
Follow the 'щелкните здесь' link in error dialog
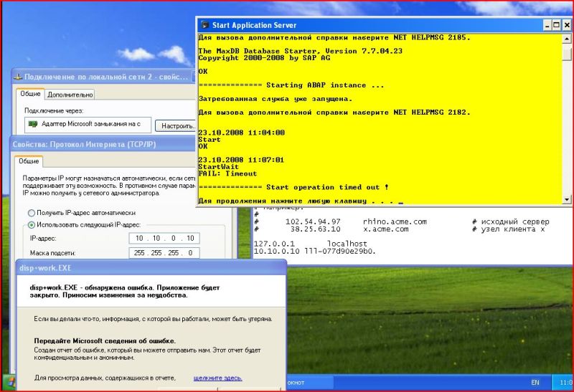pyautogui.click(x=218, y=378)
